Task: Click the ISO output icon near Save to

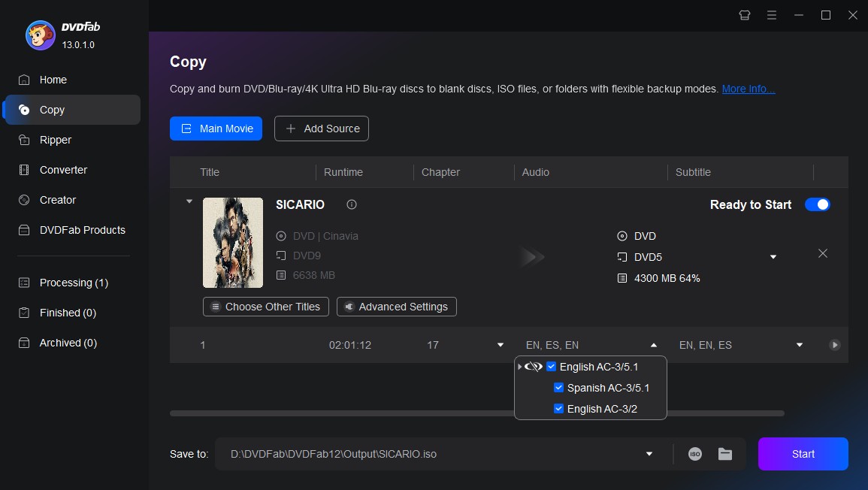Action: coord(694,453)
